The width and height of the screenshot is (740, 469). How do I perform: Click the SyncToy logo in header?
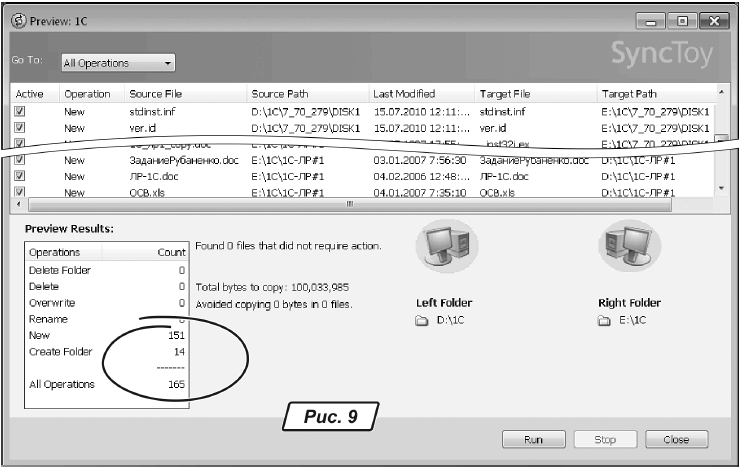tap(662, 54)
